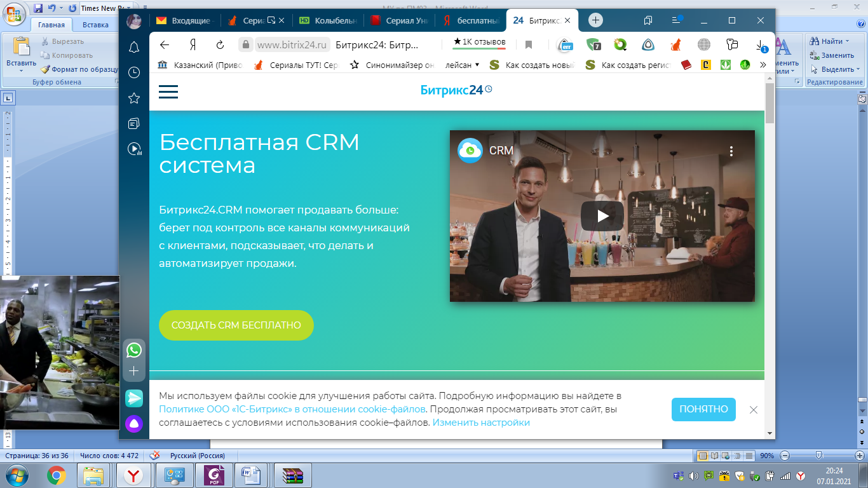The image size is (868, 488).
Task: Open the cookie policy link for 1С-Битрикс
Action: coord(292,409)
